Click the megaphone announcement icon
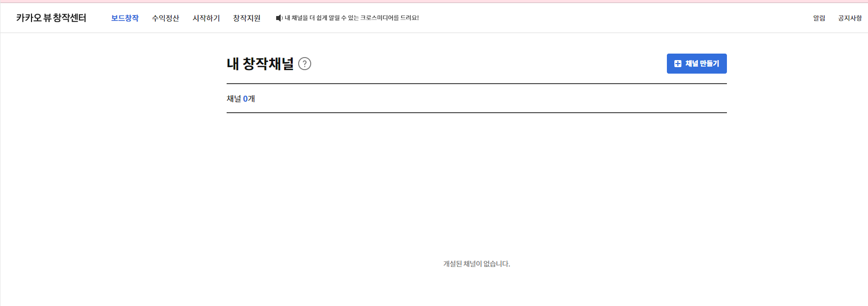 click(279, 18)
